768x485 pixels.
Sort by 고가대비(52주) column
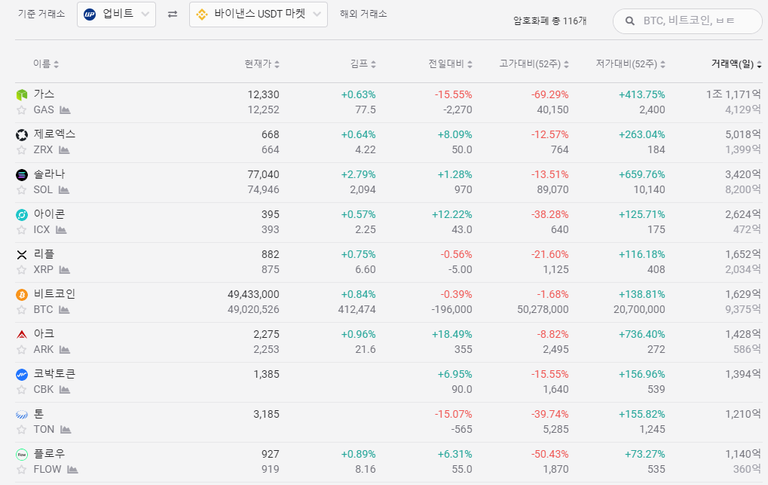(x=534, y=64)
